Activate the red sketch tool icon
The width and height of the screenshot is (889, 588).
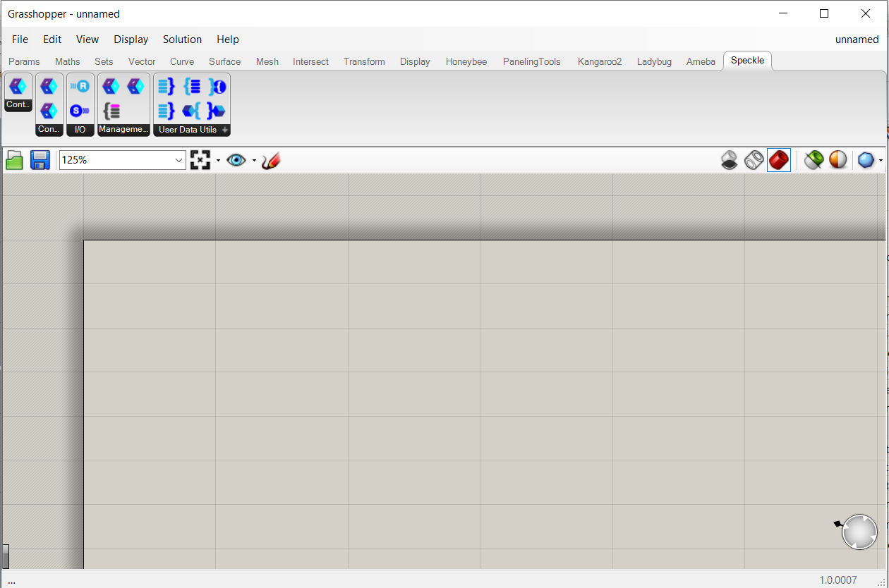(271, 160)
